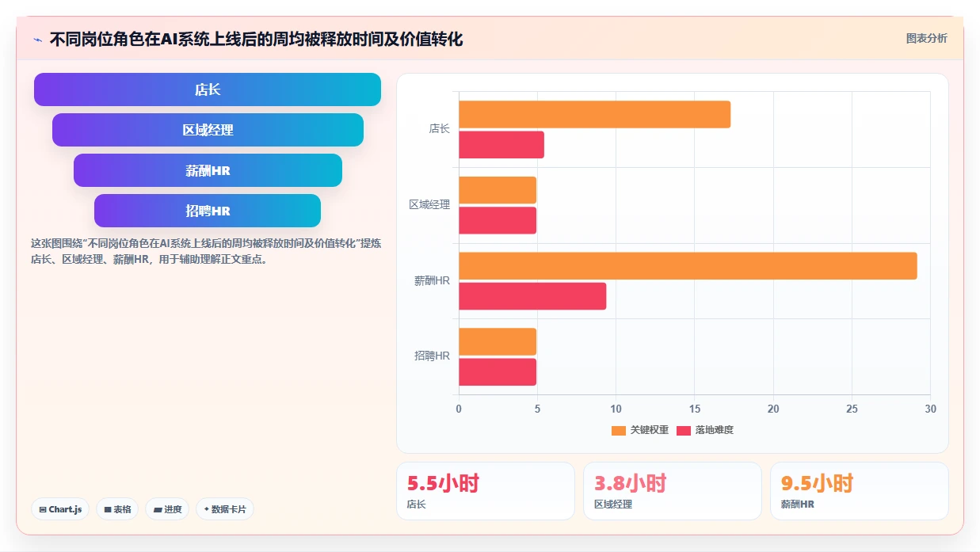The image size is (980, 552).
Task: Open the 5.5小时 店长 data card
Action: coord(486,491)
